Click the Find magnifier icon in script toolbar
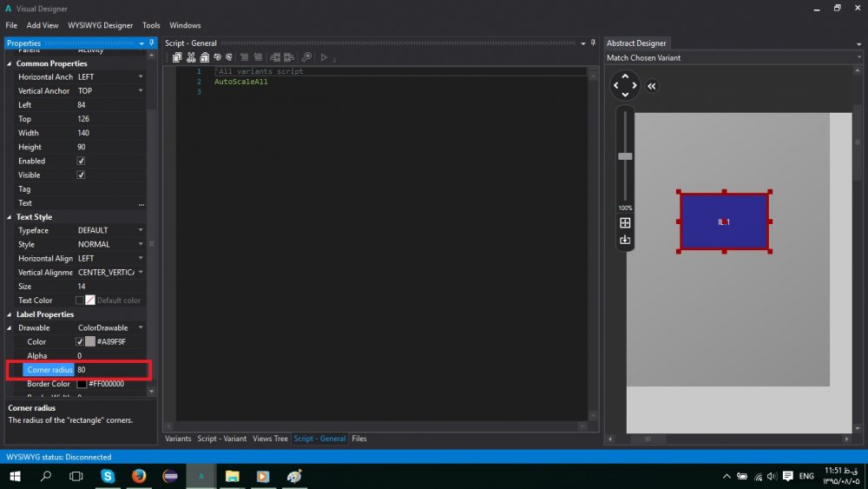 click(306, 57)
